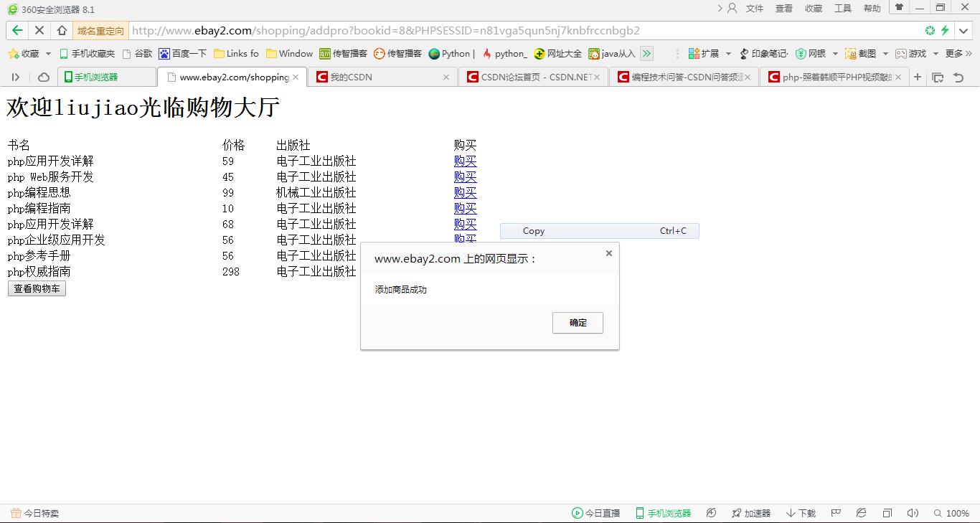Viewport: 980px width, 523px height.
Task: Click the browser back arrow button
Action: coord(17,31)
